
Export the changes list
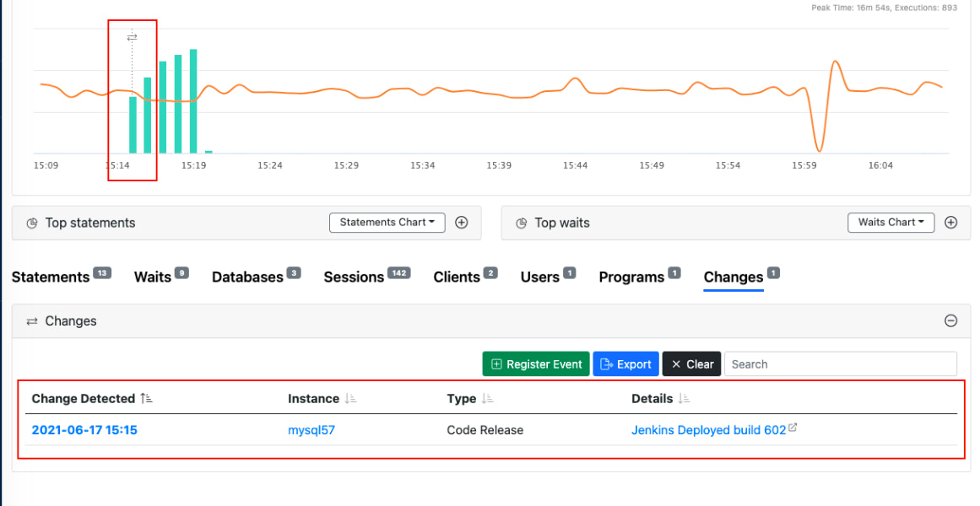coord(625,364)
